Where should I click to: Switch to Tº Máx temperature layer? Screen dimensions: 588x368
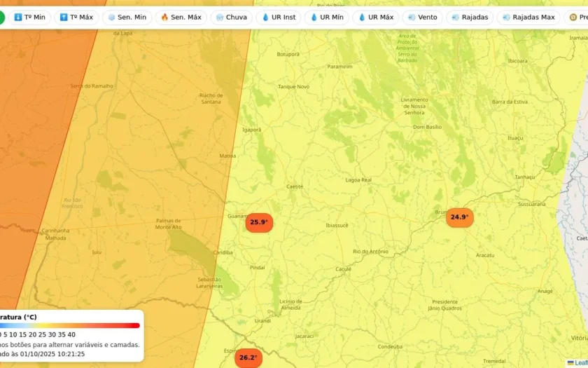click(76, 17)
